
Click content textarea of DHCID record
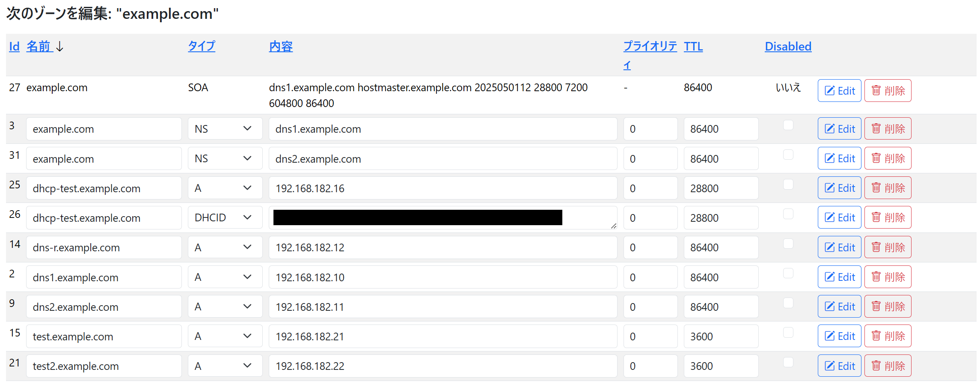[443, 217]
